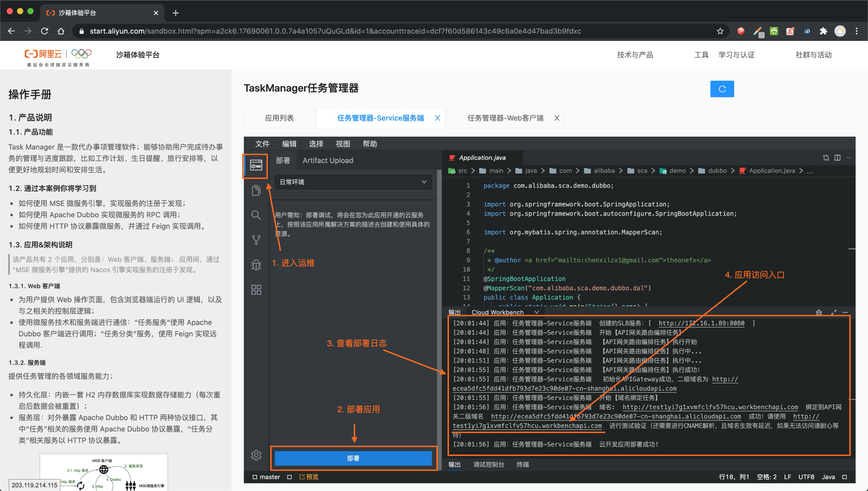
Task: Switch to the 终端 panel tab
Action: click(522, 465)
